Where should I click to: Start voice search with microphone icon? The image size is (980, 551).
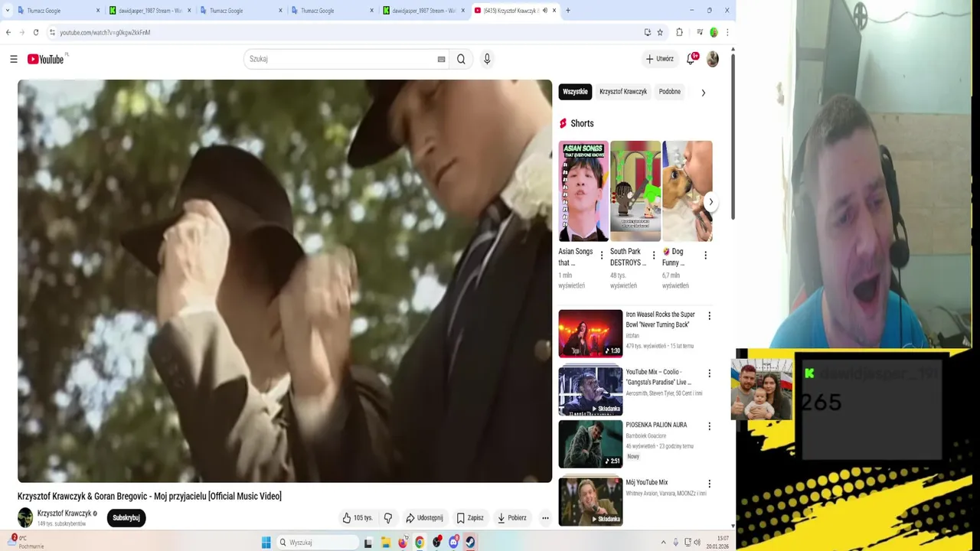tap(487, 59)
